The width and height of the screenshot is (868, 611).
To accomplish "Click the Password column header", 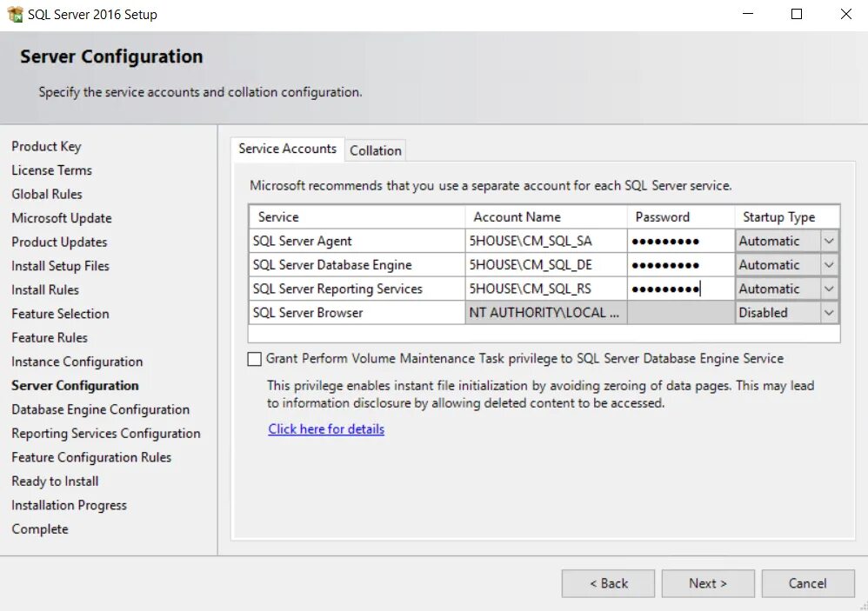I will point(681,216).
